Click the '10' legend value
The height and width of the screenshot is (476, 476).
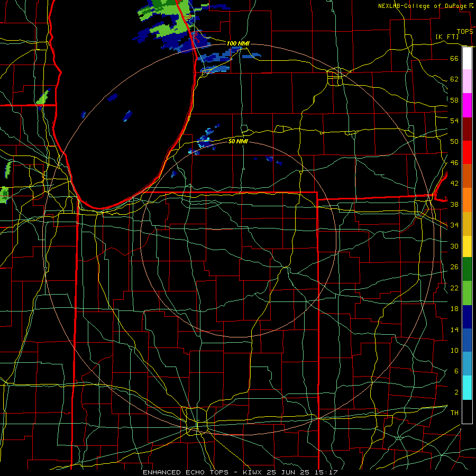(x=454, y=351)
